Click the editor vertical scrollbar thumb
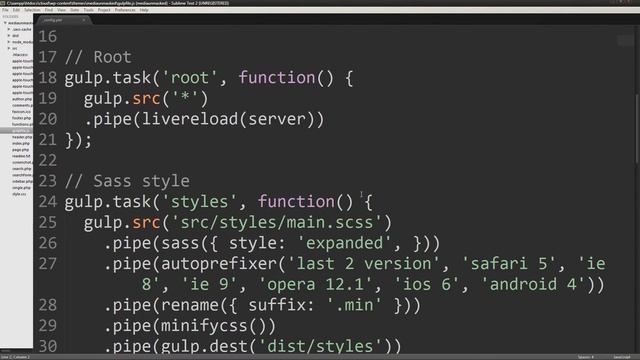640x360 pixels. [638, 129]
